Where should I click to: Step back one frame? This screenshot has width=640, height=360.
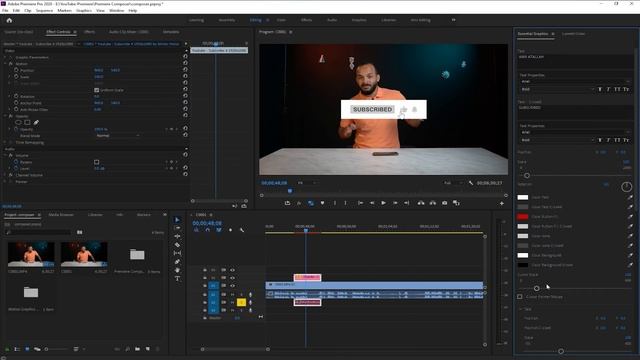tap(372, 203)
